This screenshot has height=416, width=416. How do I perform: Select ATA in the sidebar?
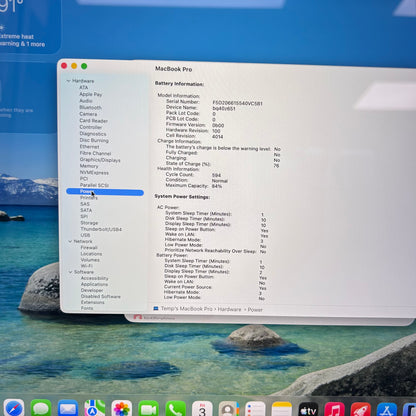click(x=84, y=88)
